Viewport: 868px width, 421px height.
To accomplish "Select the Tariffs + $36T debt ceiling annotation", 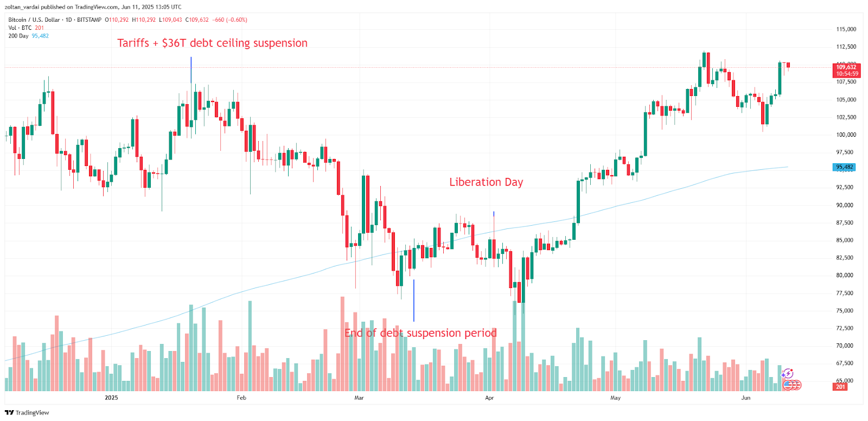I will click(212, 43).
